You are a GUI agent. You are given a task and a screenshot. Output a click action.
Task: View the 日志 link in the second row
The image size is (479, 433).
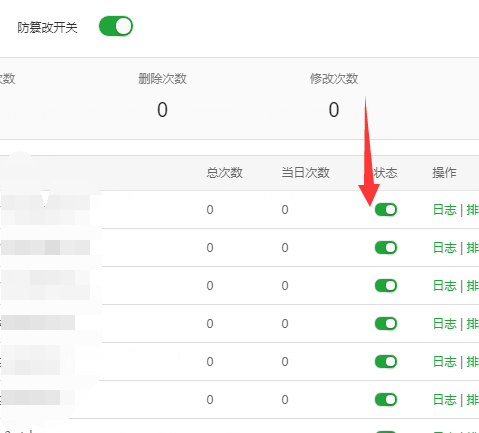[x=445, y=248]
